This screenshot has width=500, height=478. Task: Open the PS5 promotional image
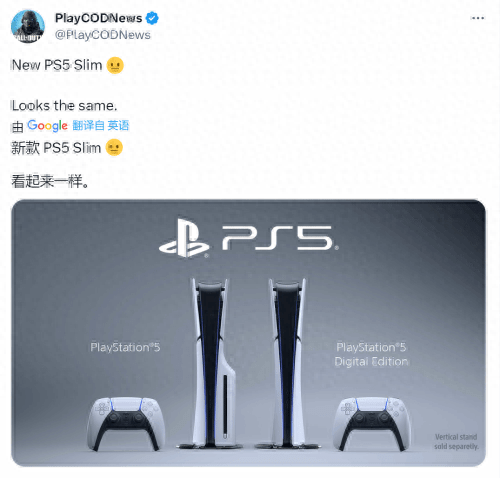(x=248, y=333)
